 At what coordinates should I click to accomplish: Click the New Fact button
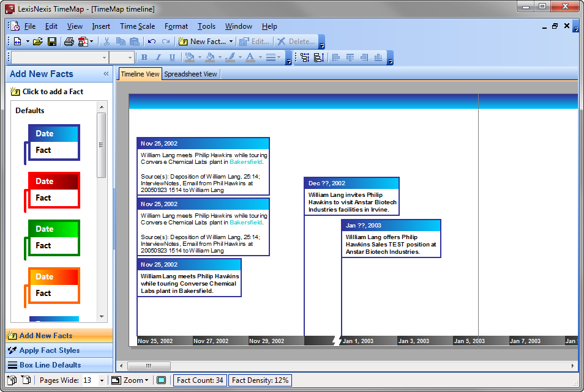point(202,42)
